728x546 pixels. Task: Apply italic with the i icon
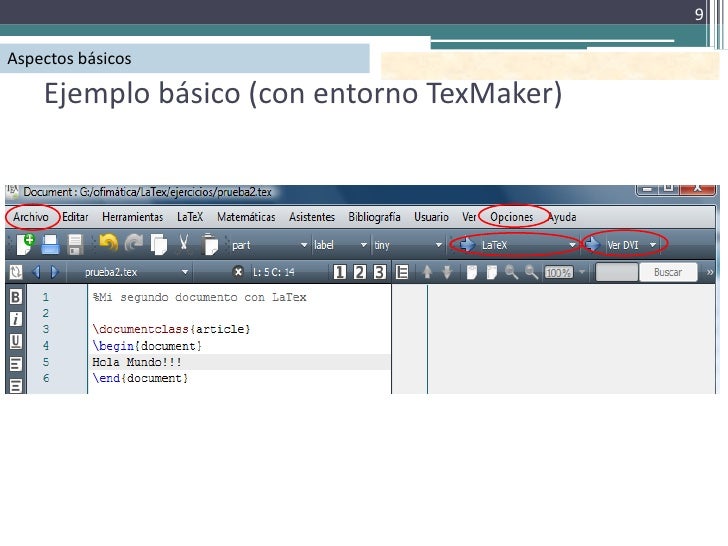pyautogui.click(x=15, y=319)
